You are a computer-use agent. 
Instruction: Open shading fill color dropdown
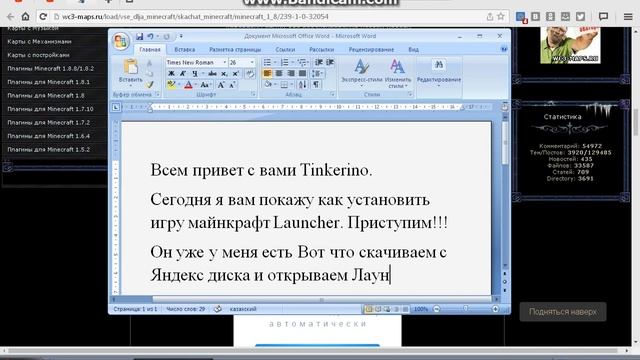[275, 84]
